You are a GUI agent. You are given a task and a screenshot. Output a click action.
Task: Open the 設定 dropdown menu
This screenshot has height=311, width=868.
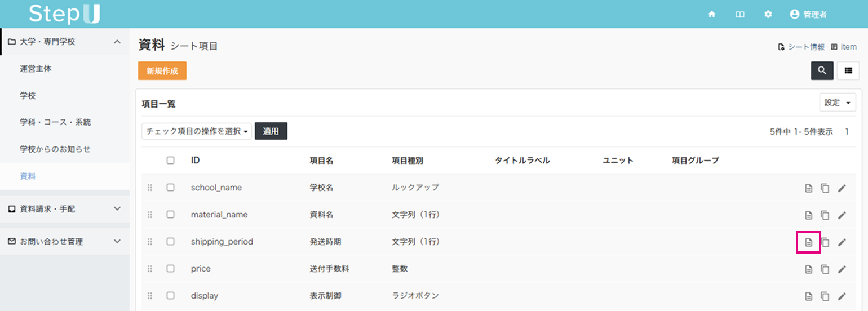point(837,103)
